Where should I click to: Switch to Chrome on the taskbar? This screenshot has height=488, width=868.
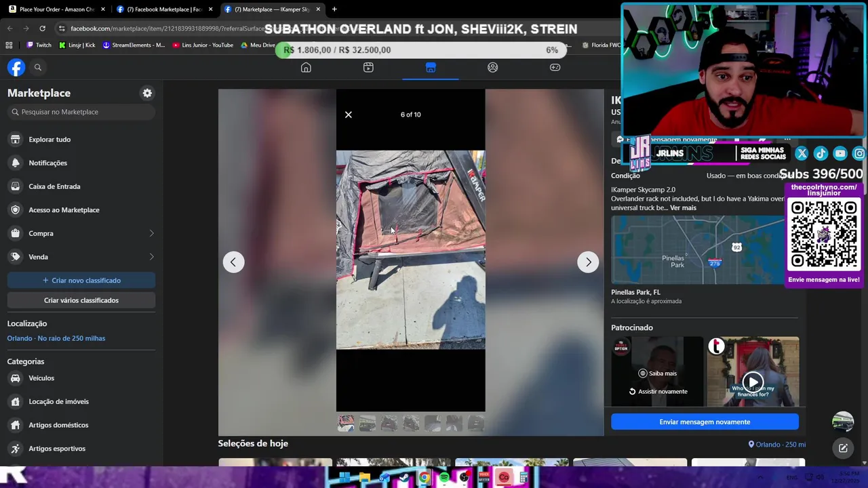click(424, 478)
